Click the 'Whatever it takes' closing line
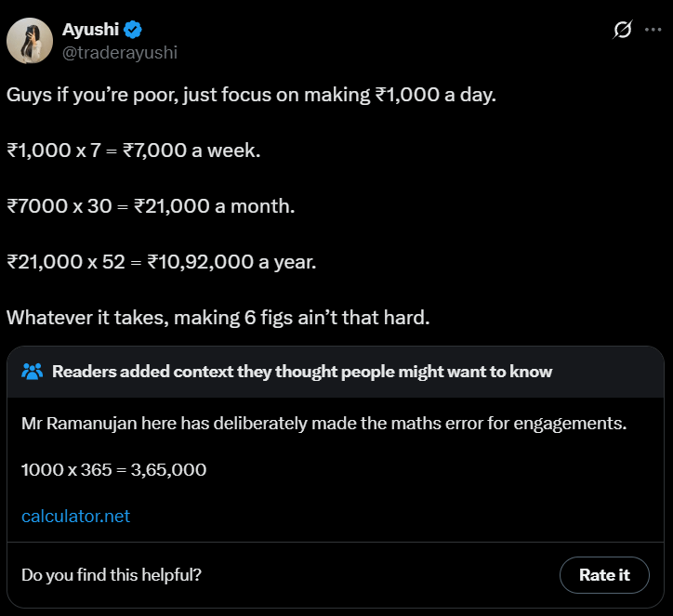 218,317
